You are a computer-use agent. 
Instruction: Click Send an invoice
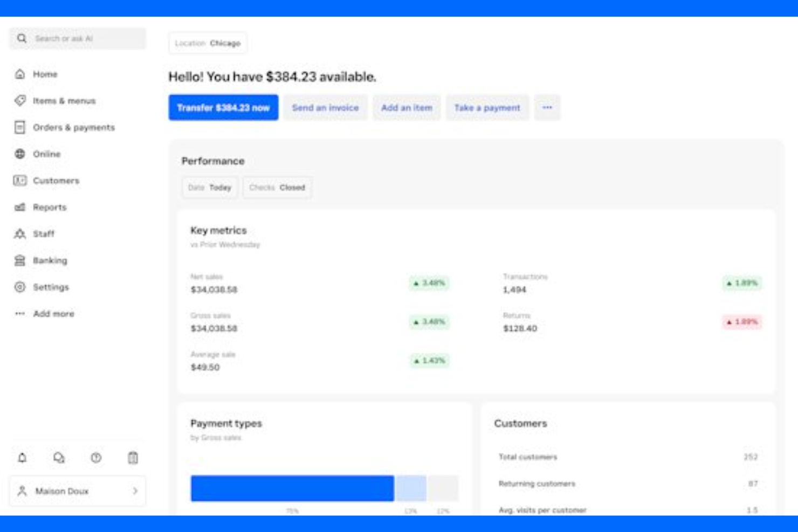tap(325, 107)
